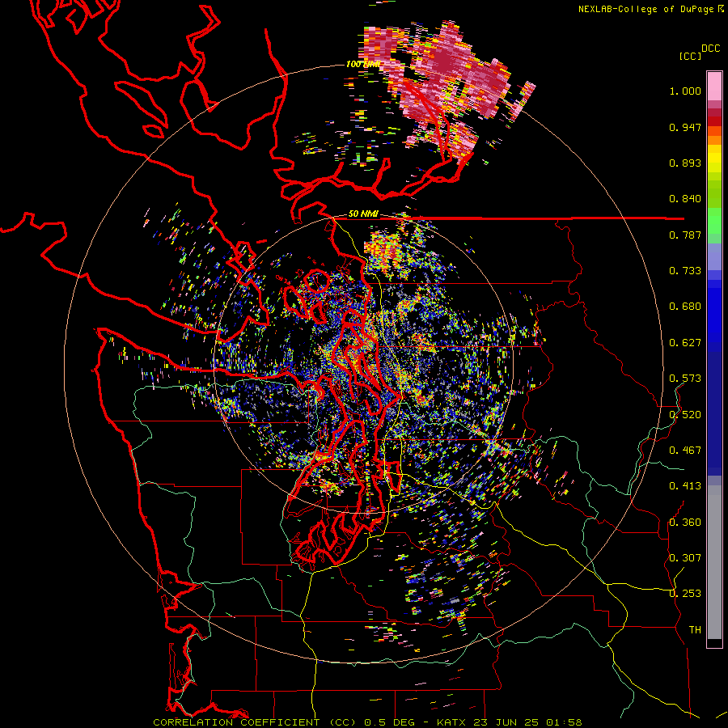Click the 0.733 scale value

point(685,271)
